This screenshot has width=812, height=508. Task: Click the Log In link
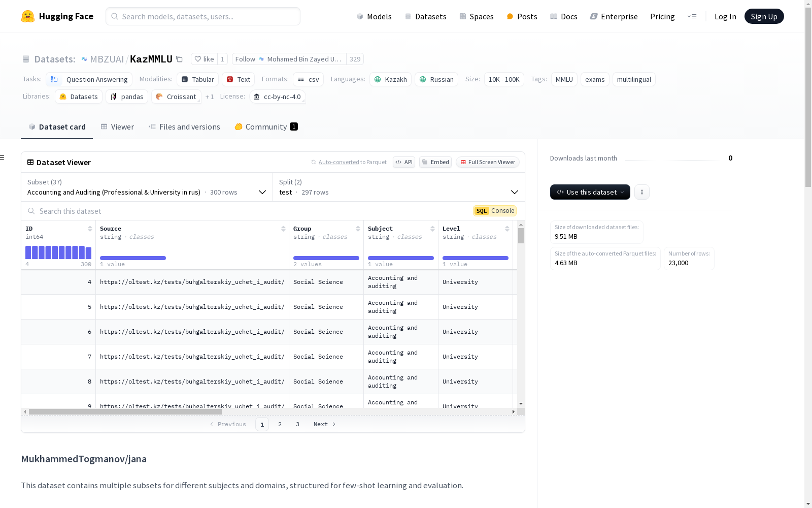click(x=725, y=16)
